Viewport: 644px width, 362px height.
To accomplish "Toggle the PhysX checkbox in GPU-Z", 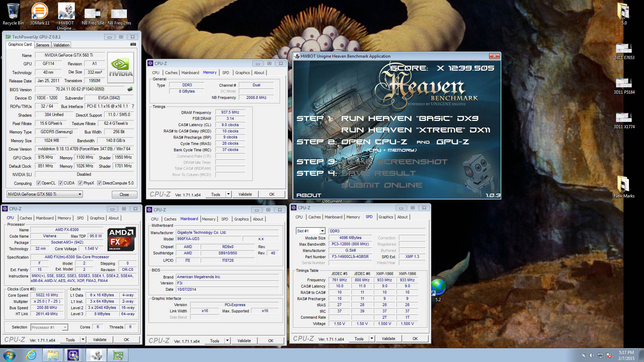I will [80, 183].
